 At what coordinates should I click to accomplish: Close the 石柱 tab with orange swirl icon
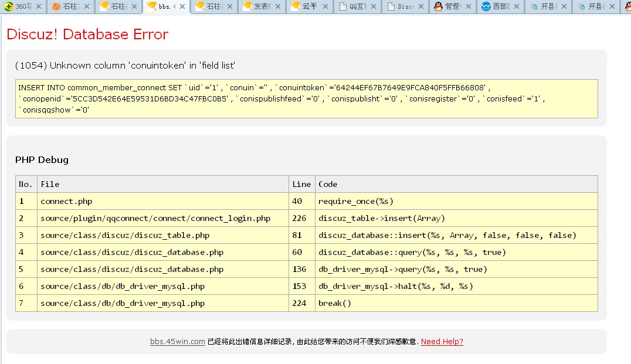click(x=87, y=6)
